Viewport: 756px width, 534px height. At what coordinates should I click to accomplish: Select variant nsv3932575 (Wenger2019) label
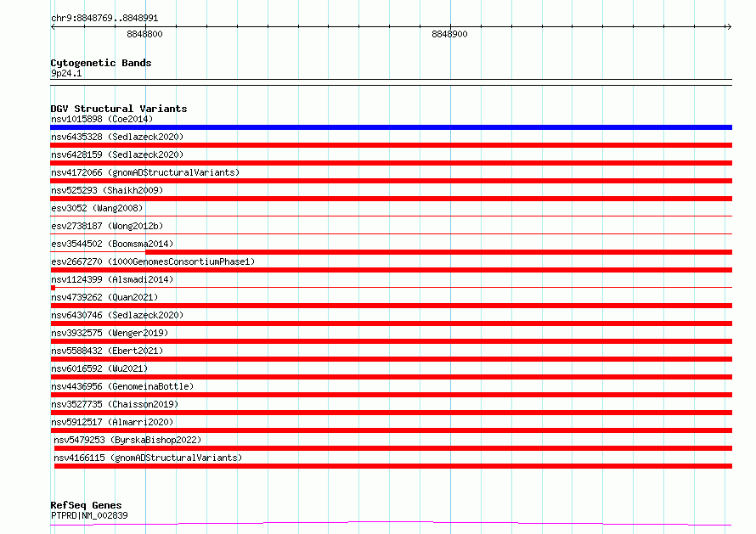(x=110, y=333)
